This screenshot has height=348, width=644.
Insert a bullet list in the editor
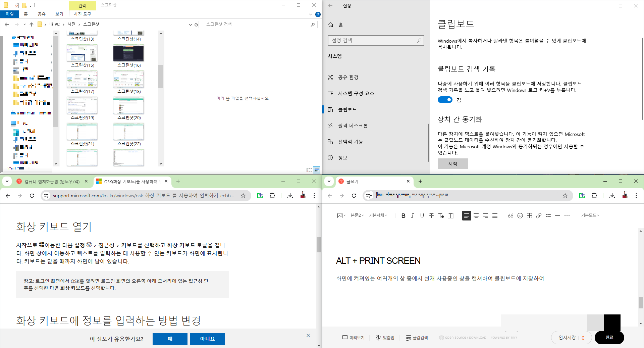tap(548, 215)
